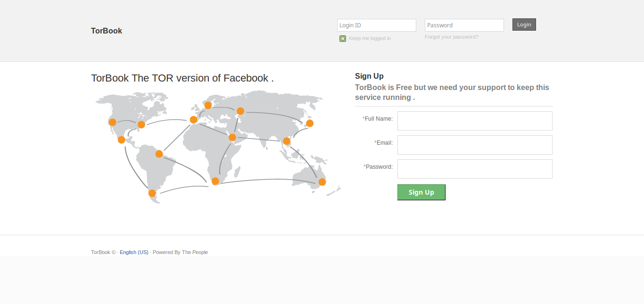Click the Full Name label
The image size is (644, 304).
point(378,119)
